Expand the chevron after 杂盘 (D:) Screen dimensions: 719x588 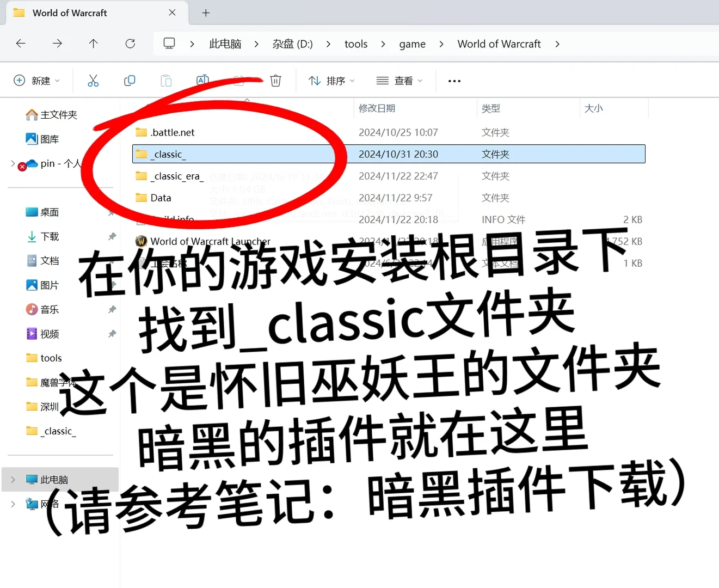pyautogui.click(x=328, y=44)
